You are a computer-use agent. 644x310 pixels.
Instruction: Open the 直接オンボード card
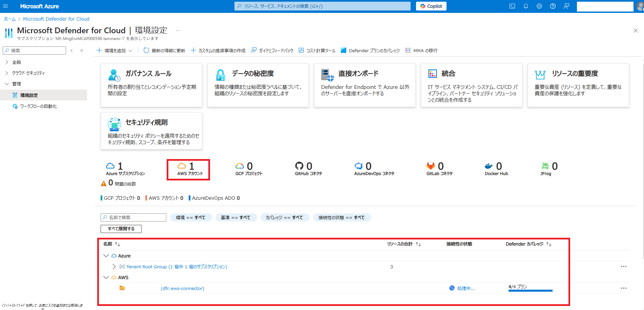tap(365, 85)
